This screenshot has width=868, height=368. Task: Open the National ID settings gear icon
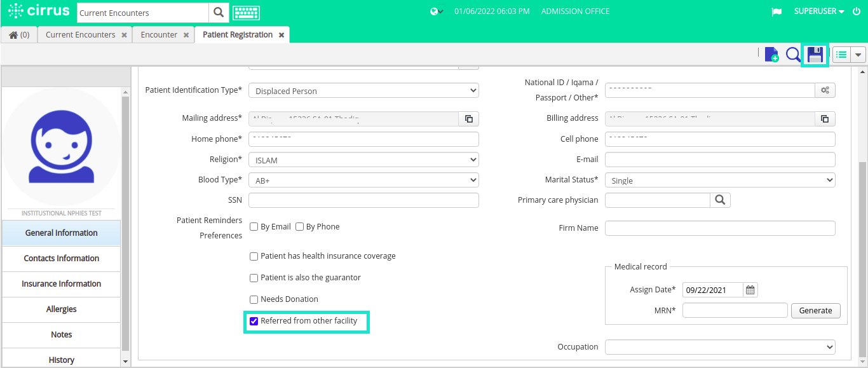tap(825, 90)
